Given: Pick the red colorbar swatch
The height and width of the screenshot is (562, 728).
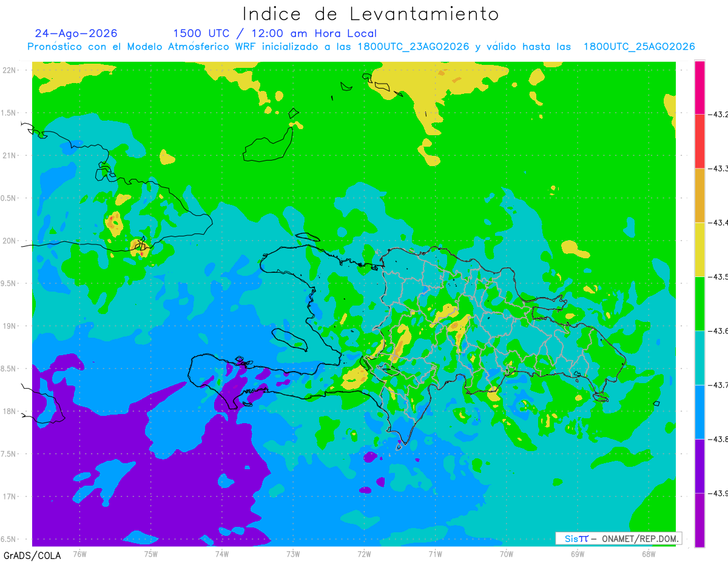Looking at the screenshot, I should 699,141.
